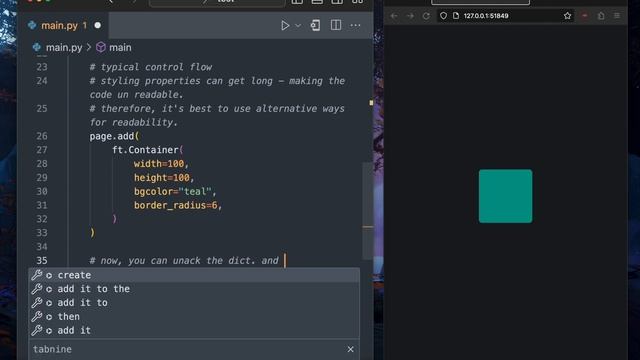Click the '# typical control flow' comment
The height and width of the screenshot is (360, 640).
pos(151,67)
